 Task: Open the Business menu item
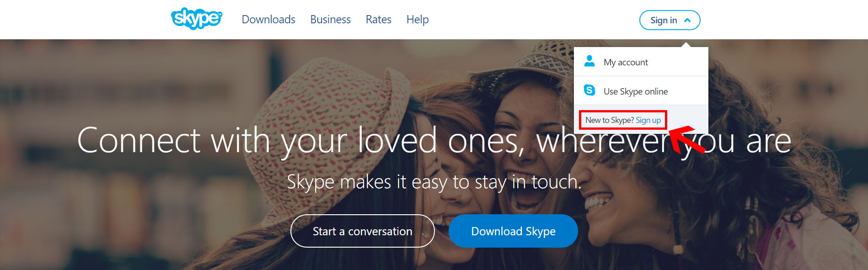coord(330,20)
